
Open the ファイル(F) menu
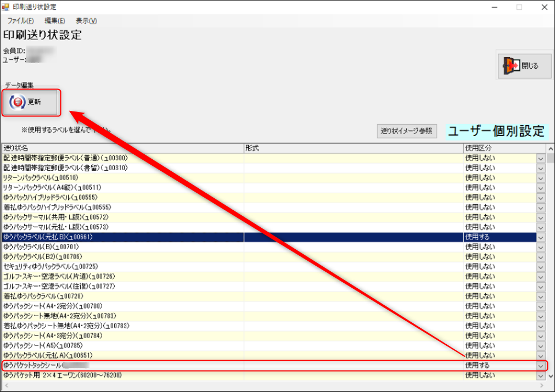(x=20, y=21)
